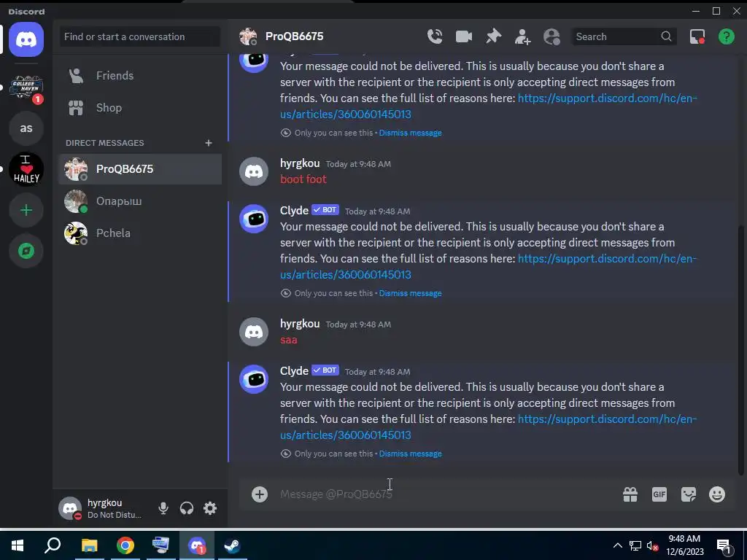Open User Settings gear
747x560 pixels.
210,508
